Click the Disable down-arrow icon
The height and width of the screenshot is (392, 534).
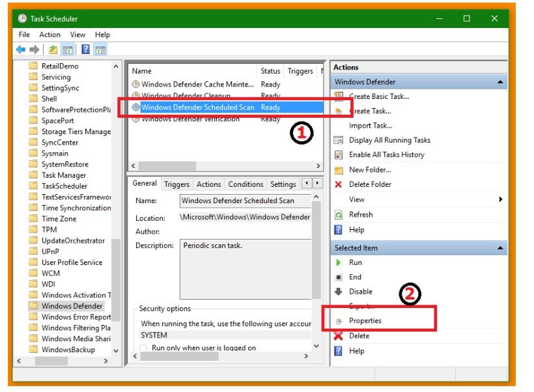339,292
